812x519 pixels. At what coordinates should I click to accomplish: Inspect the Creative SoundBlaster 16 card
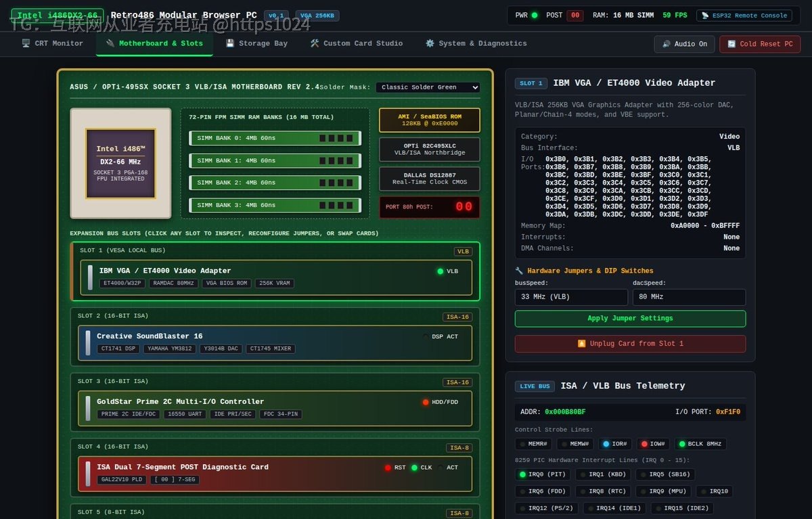[275, 343]
